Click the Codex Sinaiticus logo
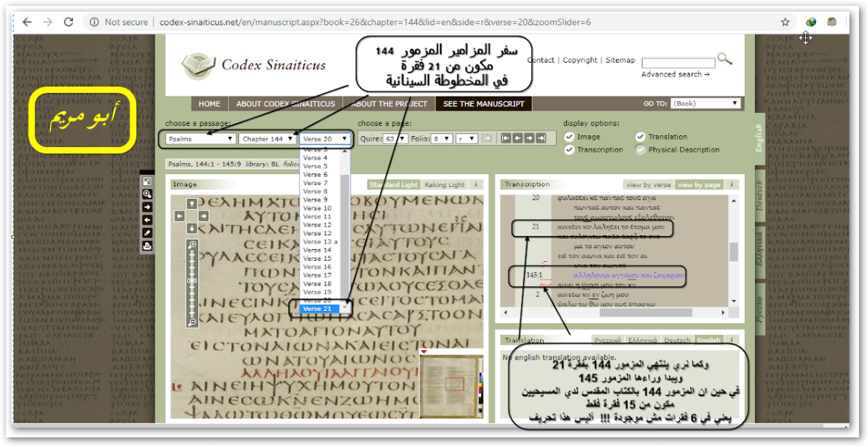 click(x=254, y=66)
